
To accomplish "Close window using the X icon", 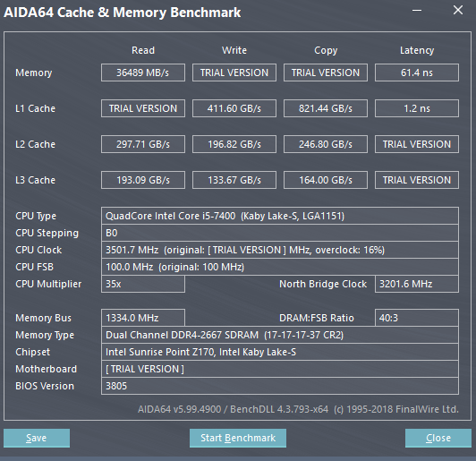I will point(458,11).
